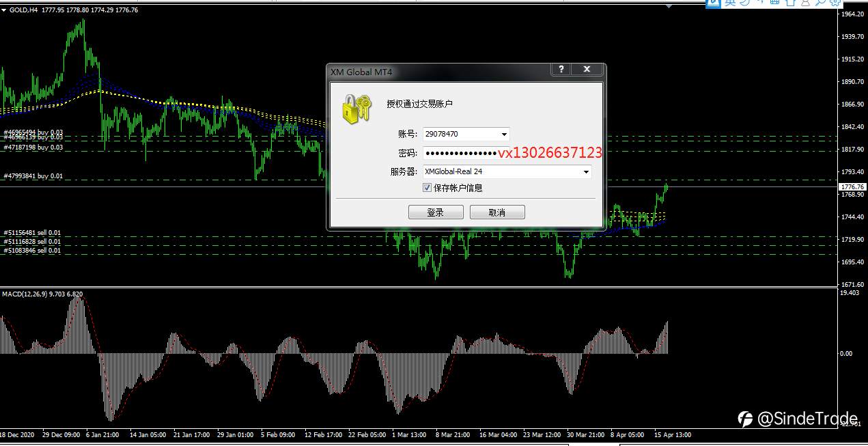Click the GOLD,H4 chart title text
This screenshot has height=446, width=868.
click(24, 10)
